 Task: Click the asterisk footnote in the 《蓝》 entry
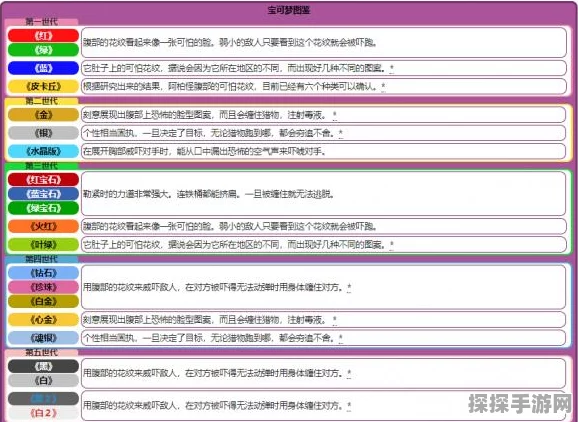pos(391,68)
